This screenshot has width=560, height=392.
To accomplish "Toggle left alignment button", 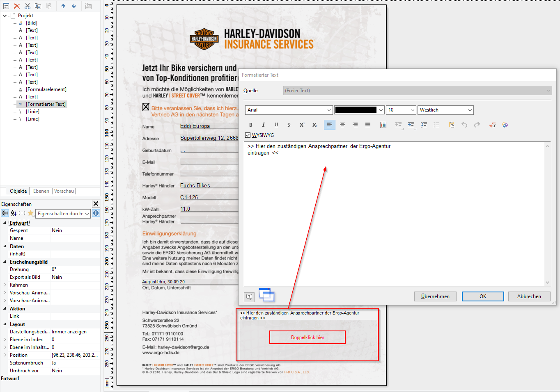I will (x=330, y=125).
